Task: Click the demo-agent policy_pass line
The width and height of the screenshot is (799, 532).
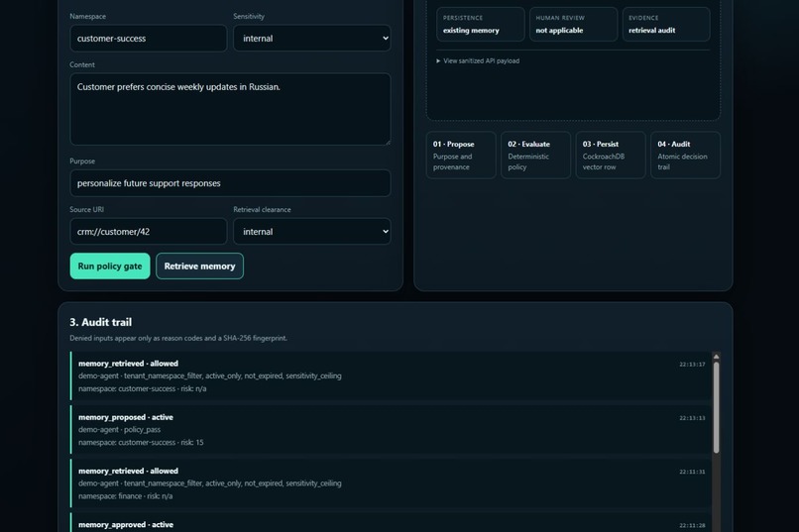Action: click(119, 430)
